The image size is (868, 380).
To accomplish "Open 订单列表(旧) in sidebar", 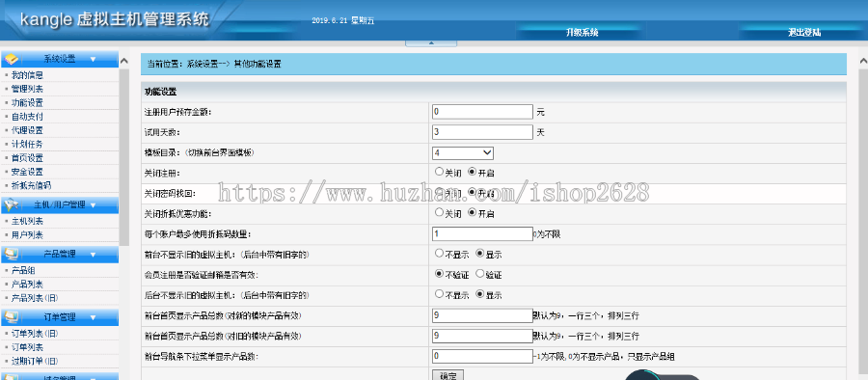I will click(x=35, y=334).
